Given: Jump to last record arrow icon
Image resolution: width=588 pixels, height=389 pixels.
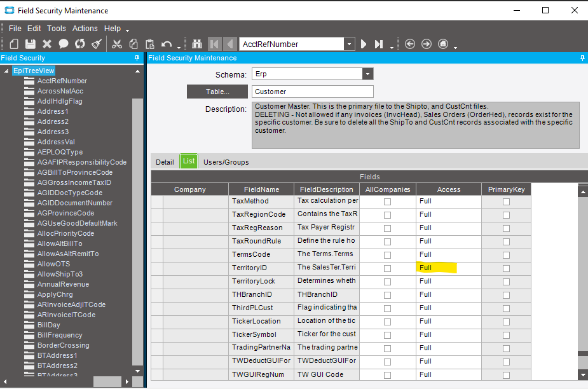Looking at the screenshot, I should click(x=379, y=44).
